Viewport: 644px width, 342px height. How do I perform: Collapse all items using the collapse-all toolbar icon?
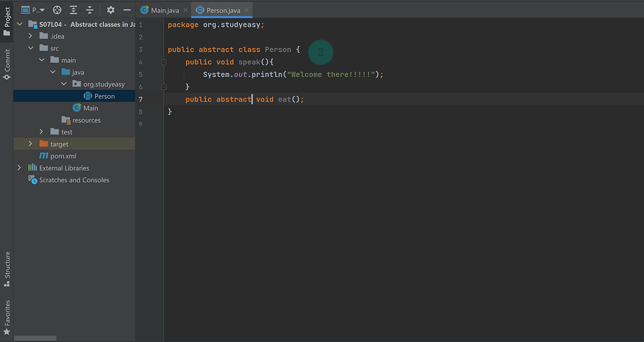click(90, 9)
